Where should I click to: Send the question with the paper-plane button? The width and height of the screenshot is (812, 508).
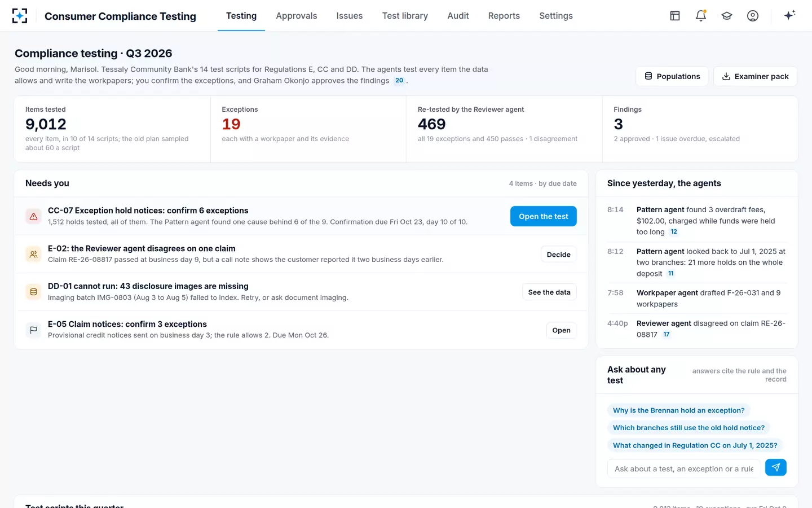(x=776, y=467)
